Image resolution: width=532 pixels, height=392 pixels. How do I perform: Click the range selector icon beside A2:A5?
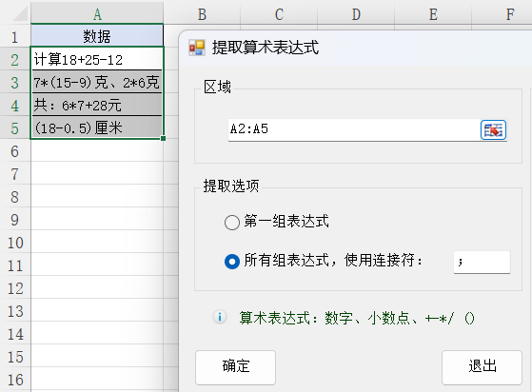pyautogui.click(x=493, y=130)
